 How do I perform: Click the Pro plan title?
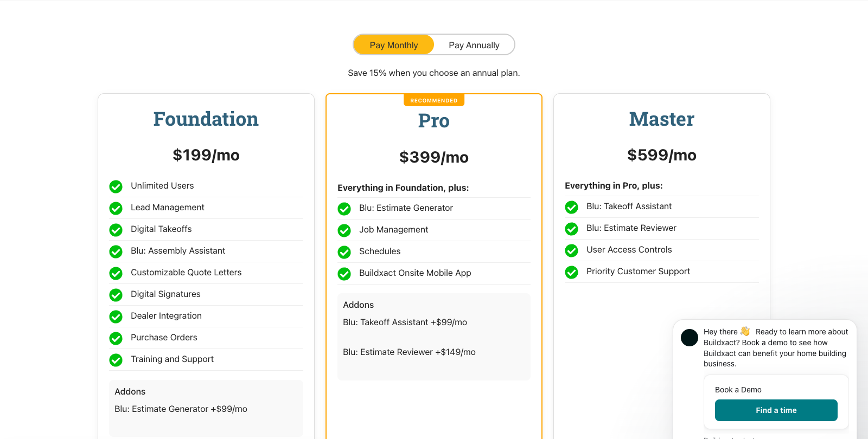pyautogui.click(x=434, y=121)
